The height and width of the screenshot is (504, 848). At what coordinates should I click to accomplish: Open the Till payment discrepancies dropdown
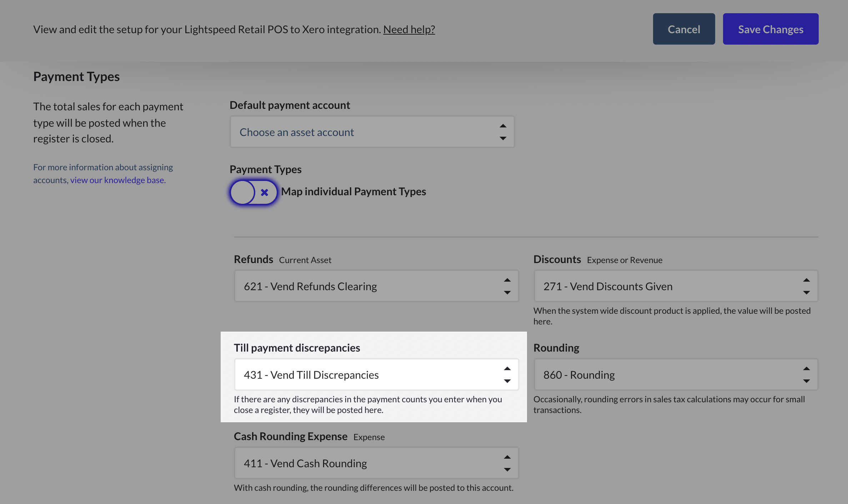376,375
